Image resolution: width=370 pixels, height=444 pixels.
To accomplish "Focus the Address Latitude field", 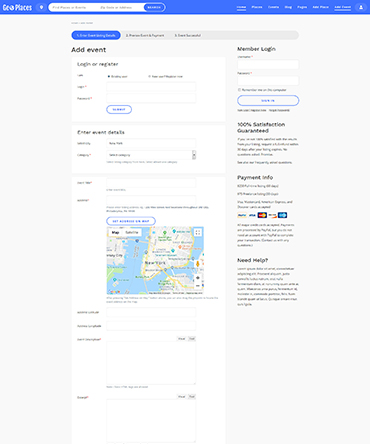I will pos(151,312).
